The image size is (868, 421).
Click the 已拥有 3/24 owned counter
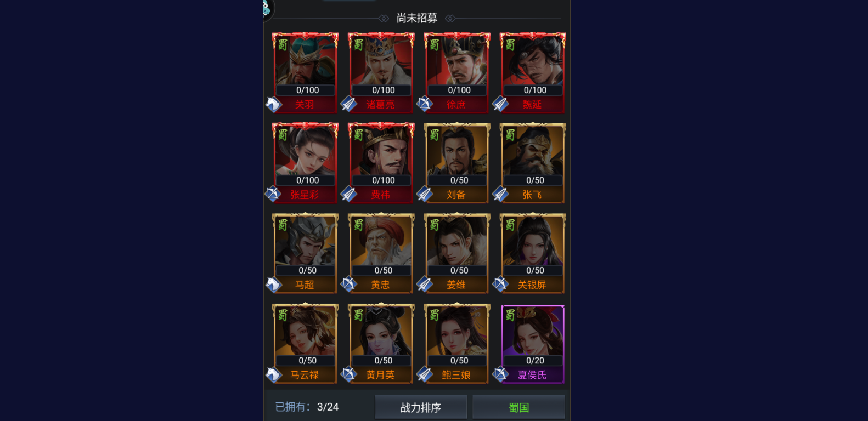click(307, 407)
